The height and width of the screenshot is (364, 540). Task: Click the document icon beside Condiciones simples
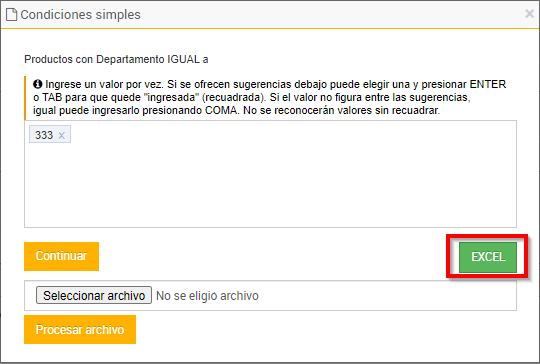pos(11,15)
